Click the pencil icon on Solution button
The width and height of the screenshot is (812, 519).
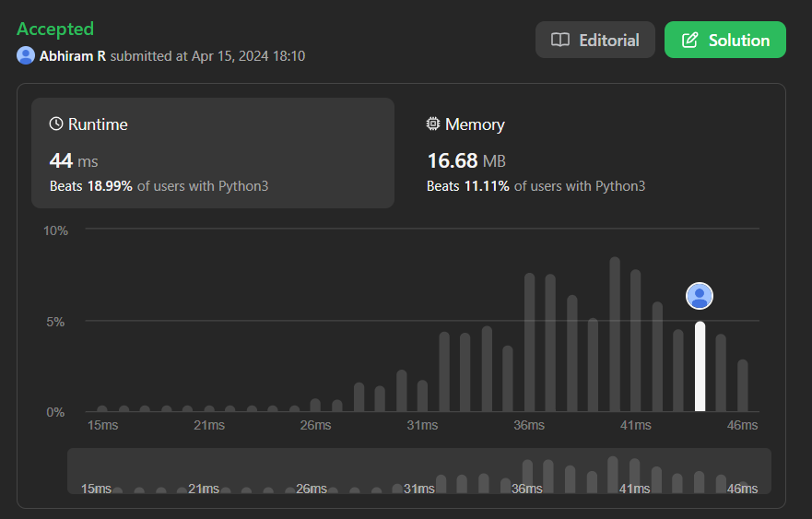coord(689,41)
